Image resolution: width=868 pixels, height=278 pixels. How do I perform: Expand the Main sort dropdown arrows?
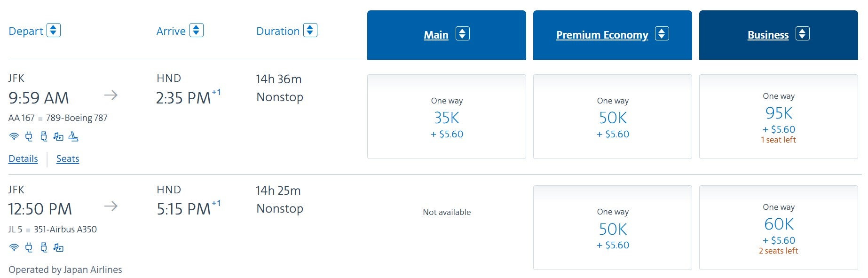pyautogui.click(x=463, y=34)
